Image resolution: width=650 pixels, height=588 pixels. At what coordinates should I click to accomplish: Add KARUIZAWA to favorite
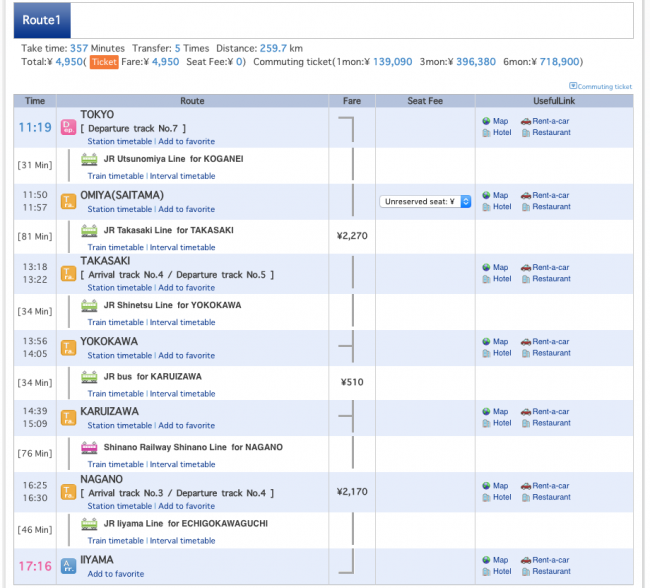(x=187, y=426)
